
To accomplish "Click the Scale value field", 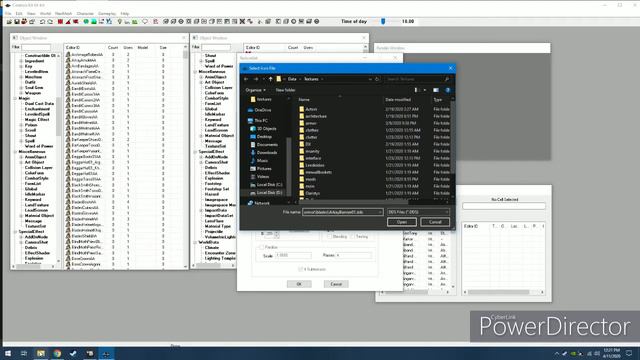I will point(293,256).
